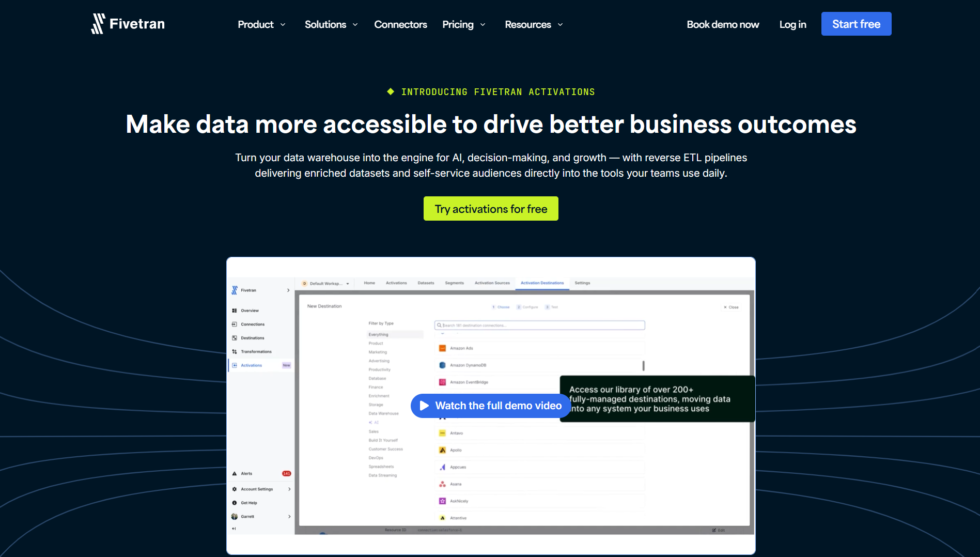
Task: Select AI filter type
Action: click(374, 423)
